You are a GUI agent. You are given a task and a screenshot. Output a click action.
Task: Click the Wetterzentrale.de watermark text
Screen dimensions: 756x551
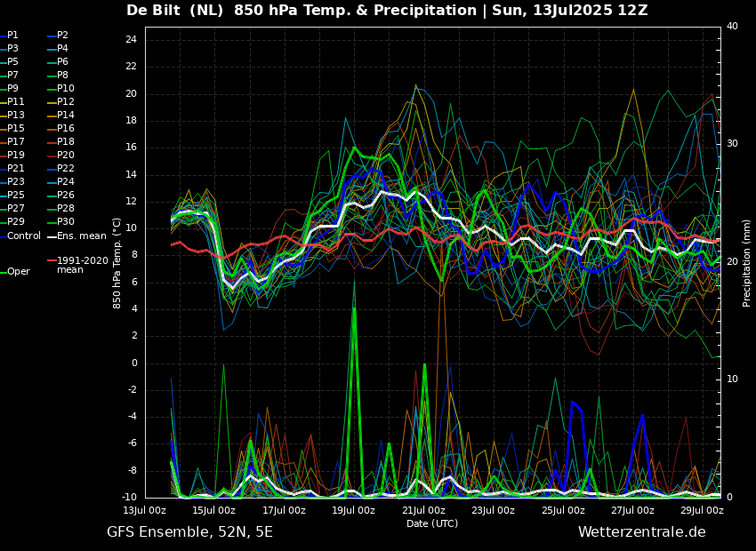[642, 532]
